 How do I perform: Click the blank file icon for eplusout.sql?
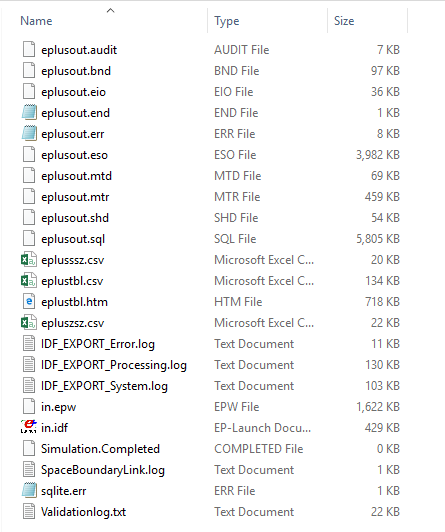pos(29,239)
